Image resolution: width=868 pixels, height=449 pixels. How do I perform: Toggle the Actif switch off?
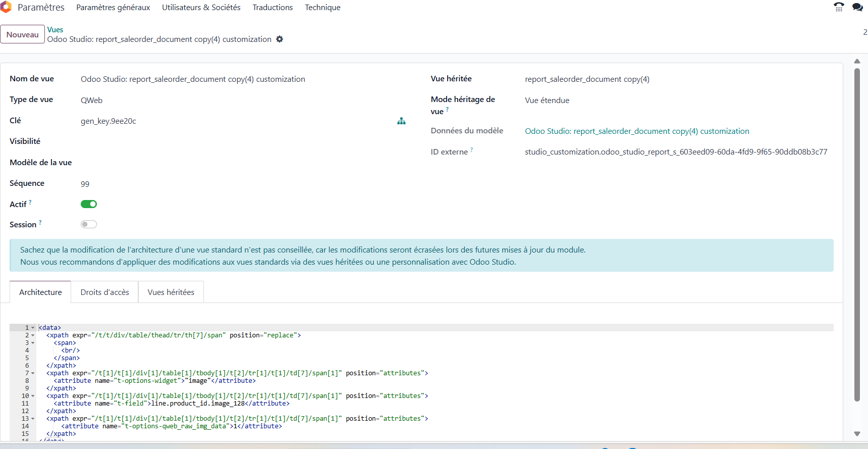pos(89,204)
